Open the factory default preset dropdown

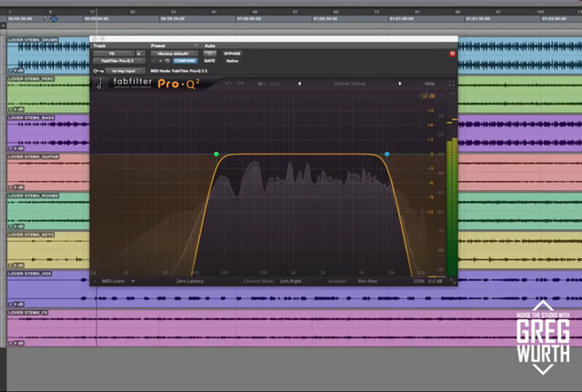pyautogui.click(x=175, y=54)
